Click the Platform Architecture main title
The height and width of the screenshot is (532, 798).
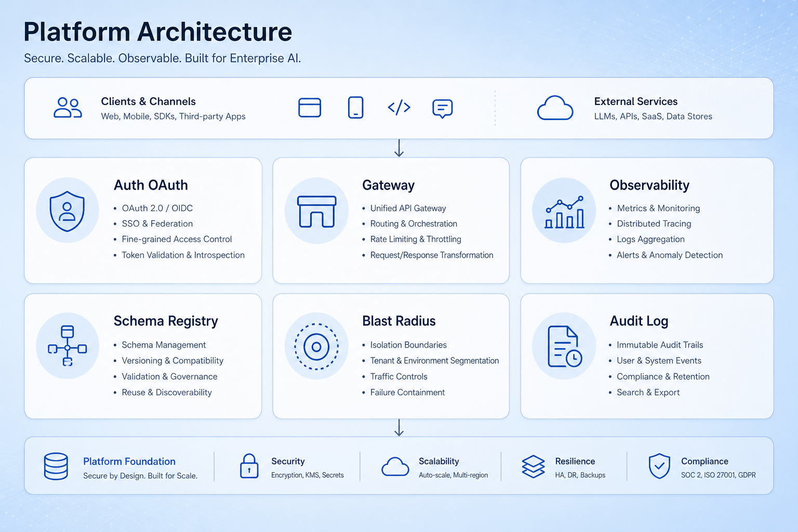click(x=158, y=32)
